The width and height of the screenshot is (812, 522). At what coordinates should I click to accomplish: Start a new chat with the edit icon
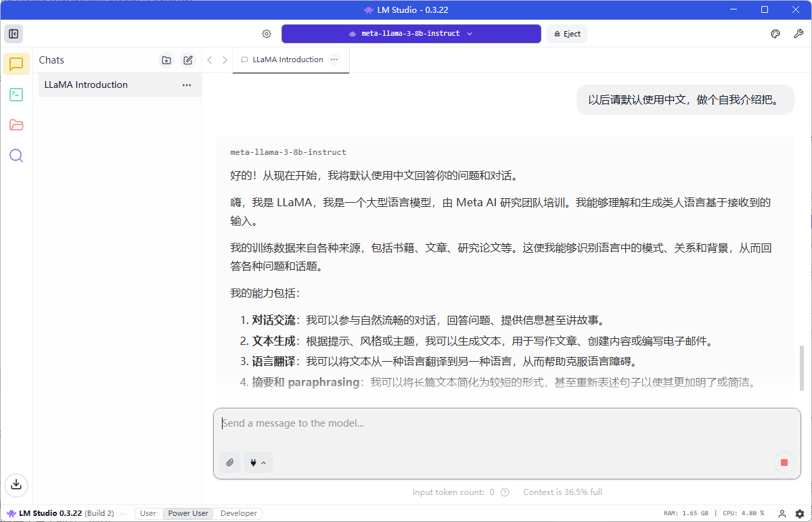coord(188,60)
